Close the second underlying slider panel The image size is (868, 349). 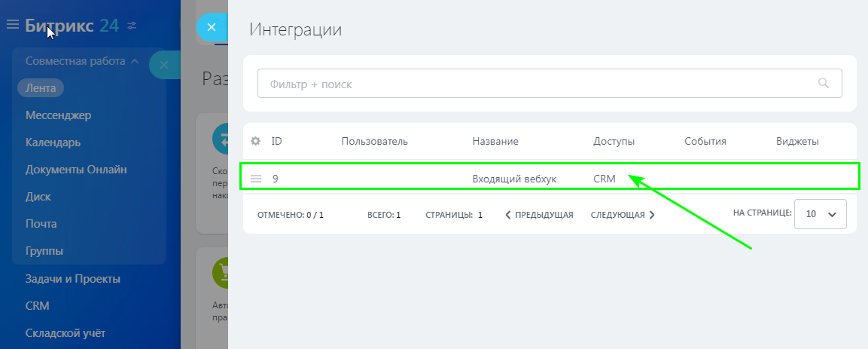click(x=164, y=65)
